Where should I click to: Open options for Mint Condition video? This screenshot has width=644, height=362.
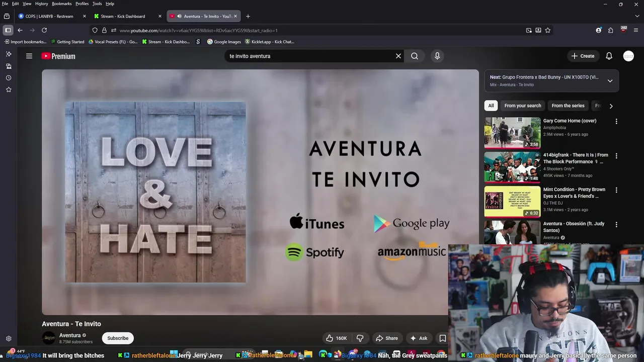(616, 190)
